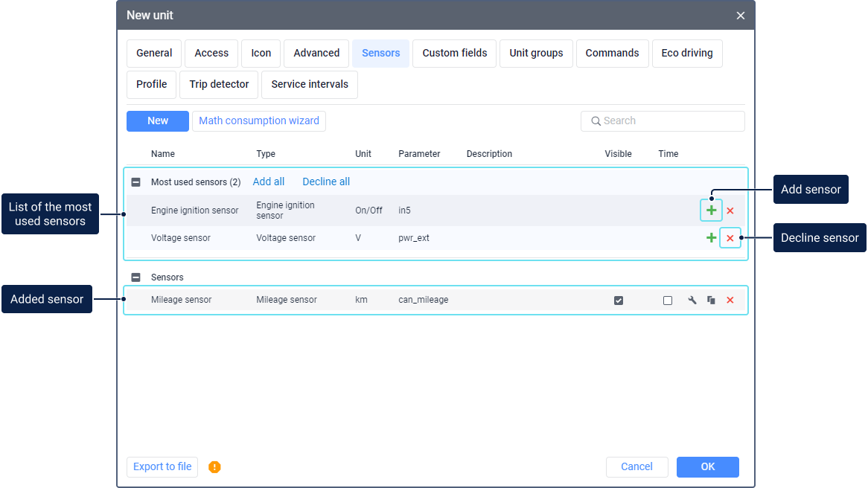Screen dimensions: 868x488
Task: Go to the Trip detector tab
Action: point(219,85)
